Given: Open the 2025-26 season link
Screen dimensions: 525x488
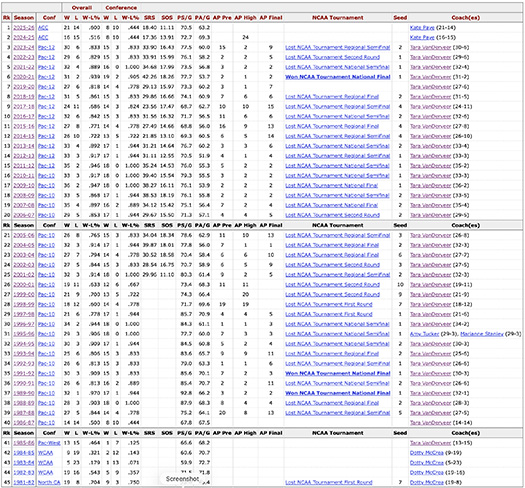Looking at the screenshot, I should coord(24,27).
